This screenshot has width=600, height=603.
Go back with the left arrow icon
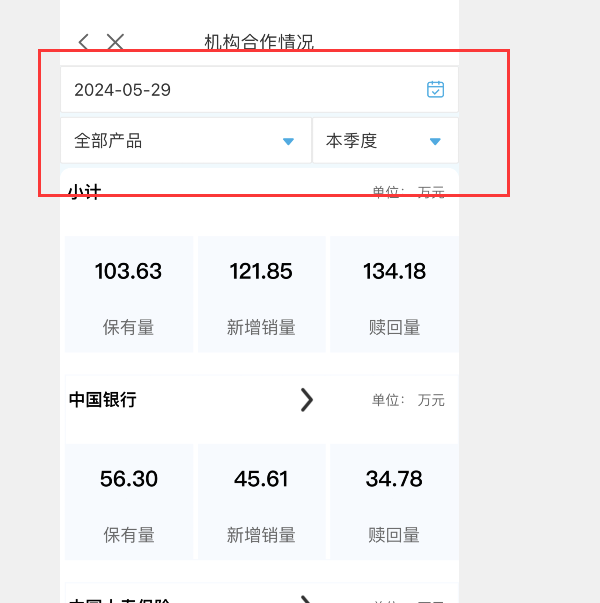[x=83, y=42]
